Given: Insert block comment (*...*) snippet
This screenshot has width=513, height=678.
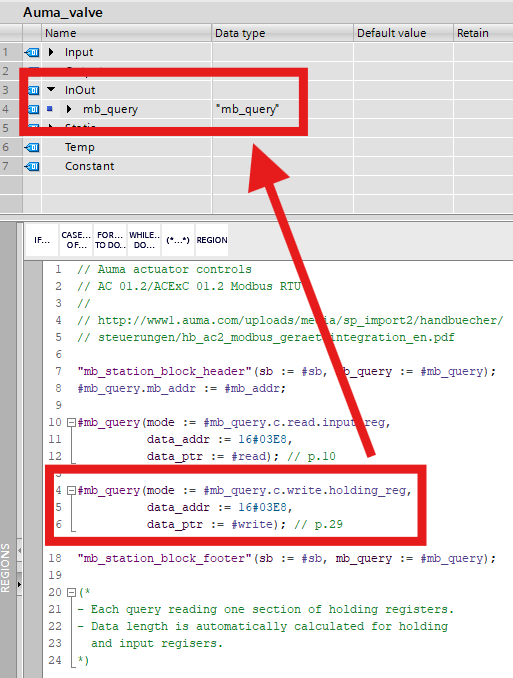Looking at the screenshot, I should [x=178, y=240].
